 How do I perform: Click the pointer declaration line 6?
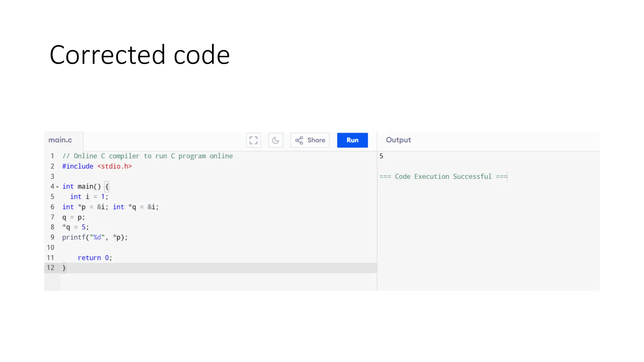tap(110, 207)
